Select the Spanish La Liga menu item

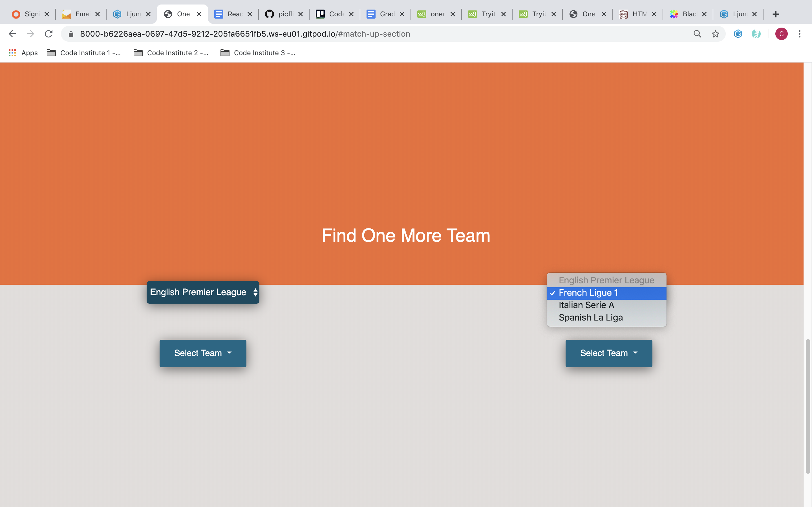(x=590, y=317)
